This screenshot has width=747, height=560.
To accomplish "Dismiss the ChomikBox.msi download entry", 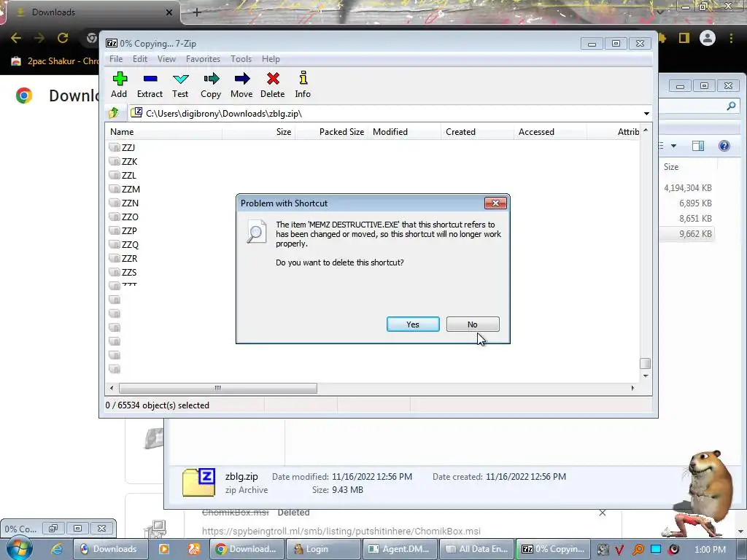I will point(603,513).
